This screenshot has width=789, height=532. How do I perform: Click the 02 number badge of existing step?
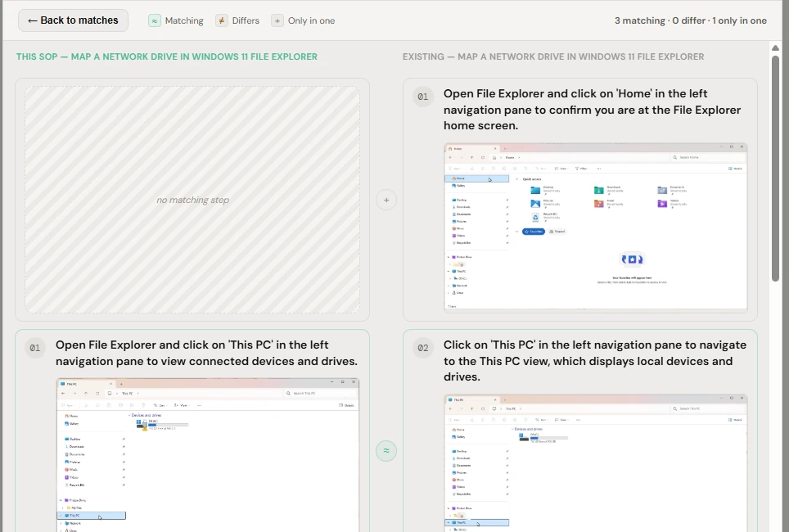click(x=422, y=348)
